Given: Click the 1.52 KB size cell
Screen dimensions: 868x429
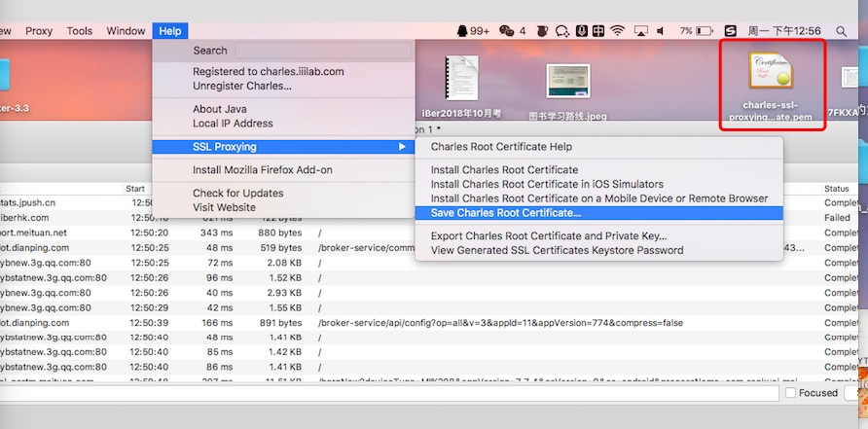Looking at the screenshot, I should click(x=283, y=278).
